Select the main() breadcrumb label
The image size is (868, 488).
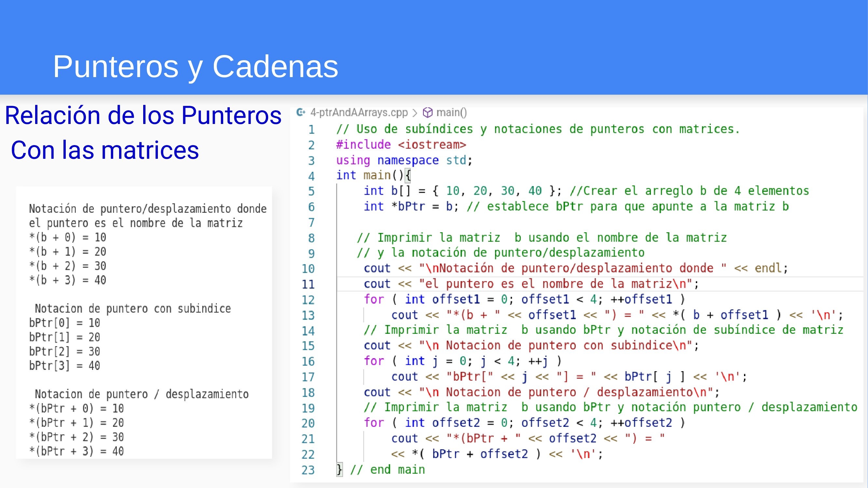click(x=451, y=113)
